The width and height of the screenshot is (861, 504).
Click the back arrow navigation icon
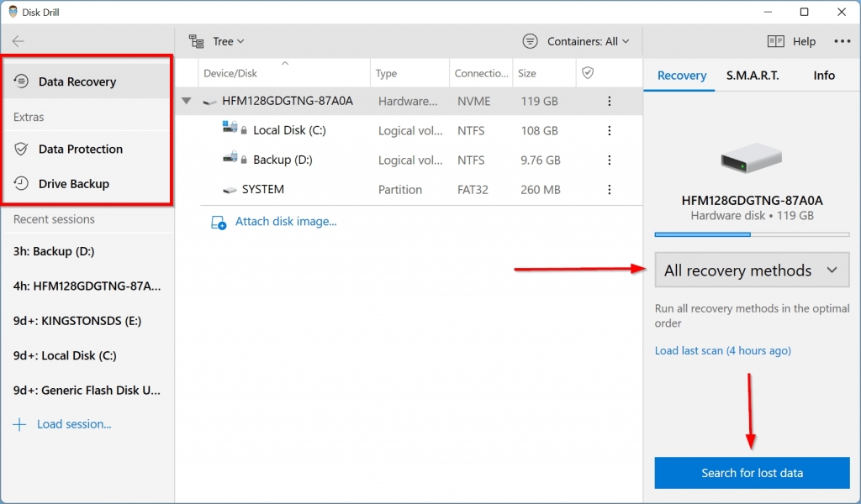(x=18, y=40)
